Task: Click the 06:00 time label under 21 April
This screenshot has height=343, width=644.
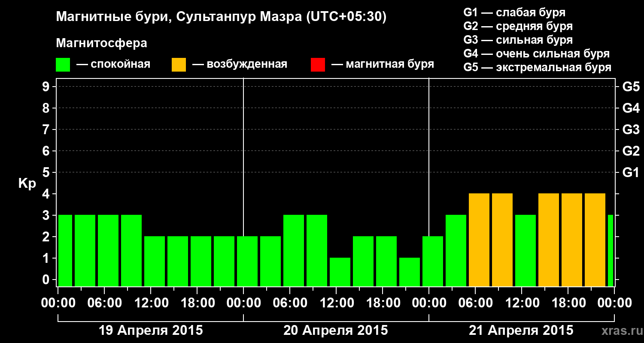Action: (x=475, y=303)
